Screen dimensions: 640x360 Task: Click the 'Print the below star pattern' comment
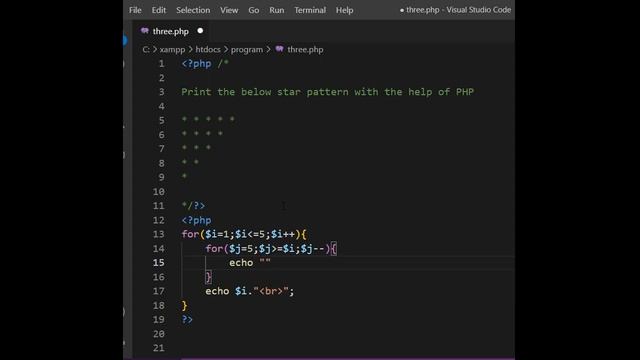[x=327, y=92]
